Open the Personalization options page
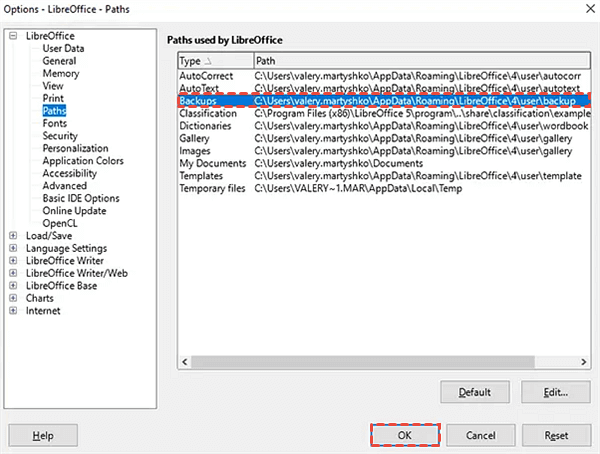 coord(75,148)
